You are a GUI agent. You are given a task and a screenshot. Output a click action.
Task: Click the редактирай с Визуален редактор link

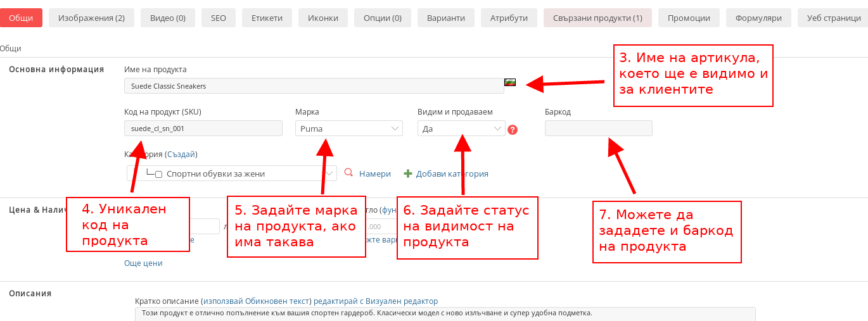coord(376,301)
